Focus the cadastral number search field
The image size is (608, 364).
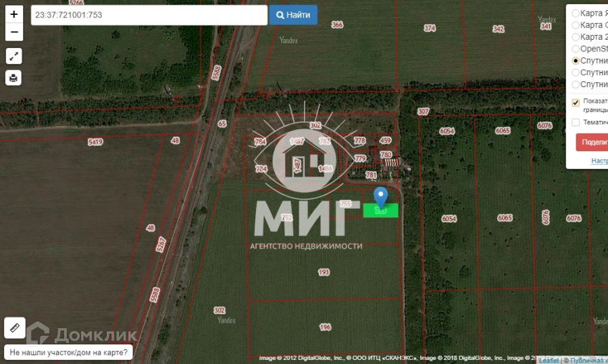click(149, 15)
